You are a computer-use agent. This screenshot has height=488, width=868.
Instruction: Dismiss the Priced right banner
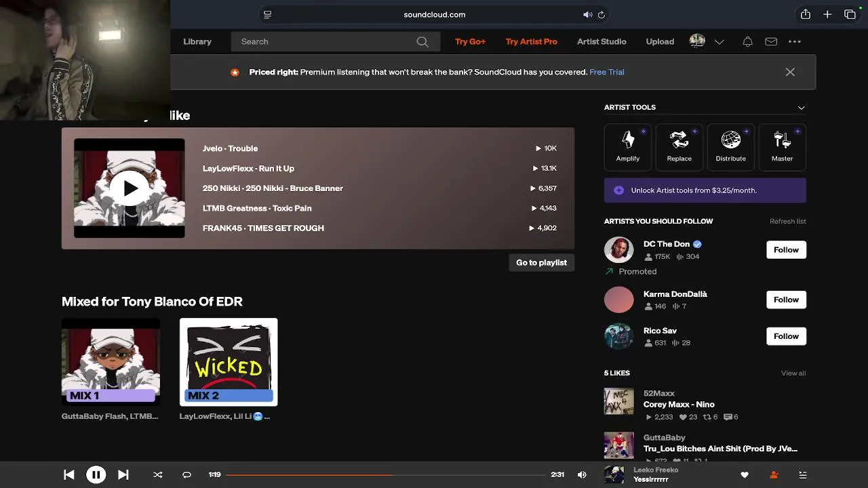[x=790, y=72]
